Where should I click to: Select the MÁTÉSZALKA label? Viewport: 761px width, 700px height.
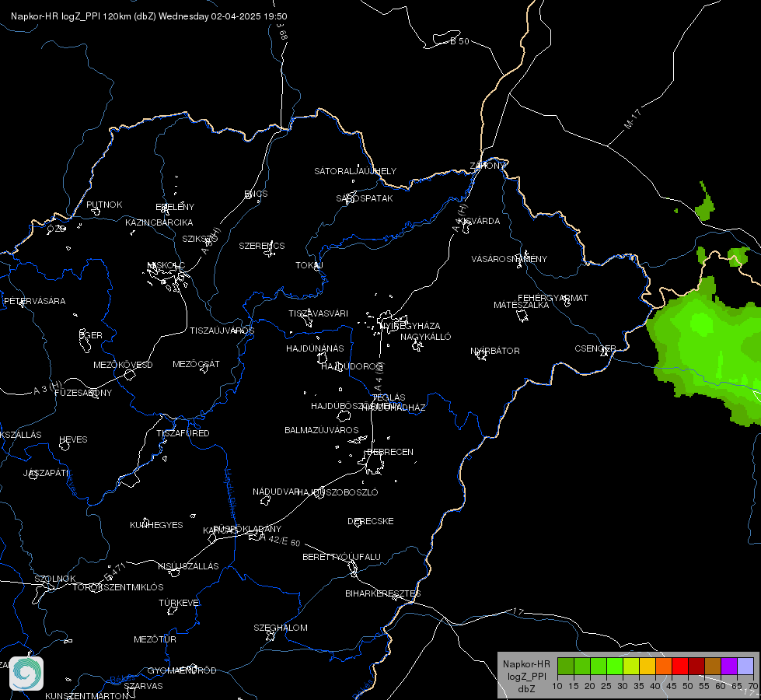tap(522, 305)
